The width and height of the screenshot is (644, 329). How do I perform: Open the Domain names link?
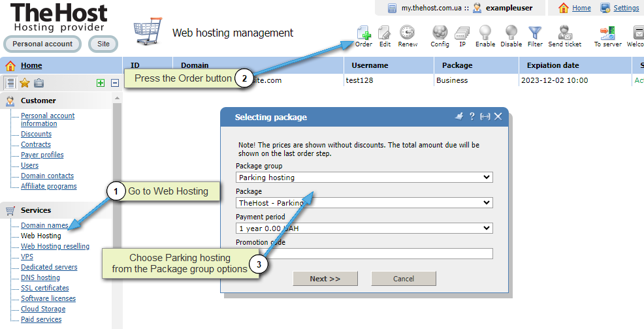[x=44, y=225]
